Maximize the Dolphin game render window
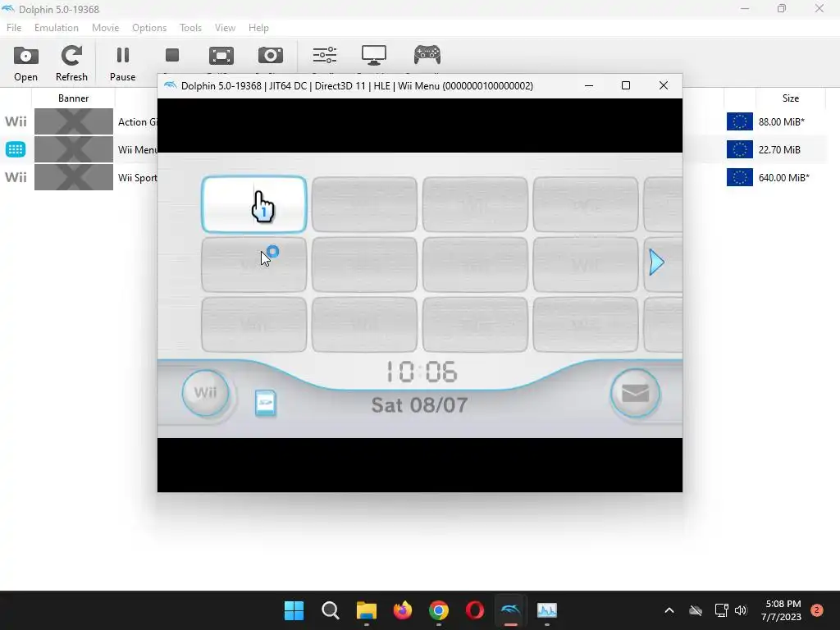The image size is (840, 630). [x=626, y=85]
